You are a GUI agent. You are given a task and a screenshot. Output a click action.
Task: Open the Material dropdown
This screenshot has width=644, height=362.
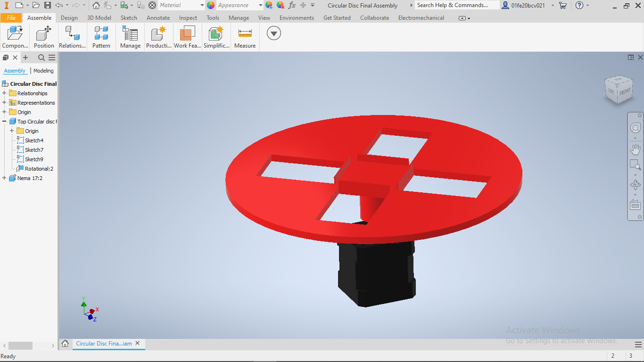pos(182,5)
